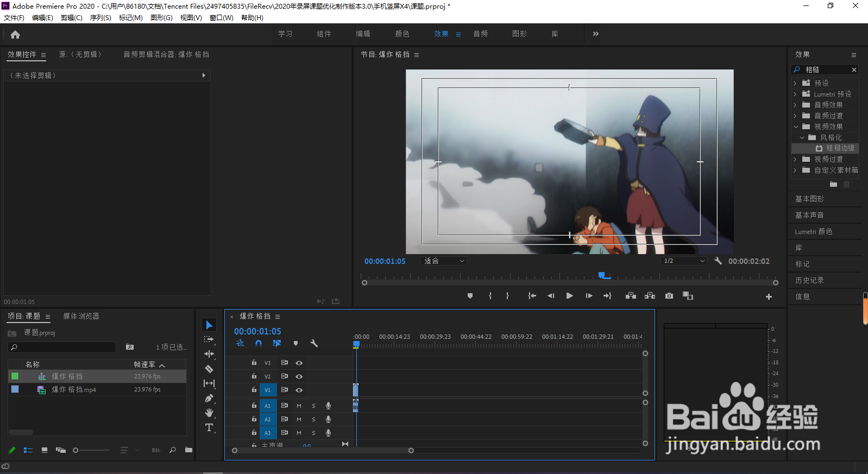This screenshot has height=474, width=868.
Task: Switch to the 音频 workspace tab
Action: point(480,34)
